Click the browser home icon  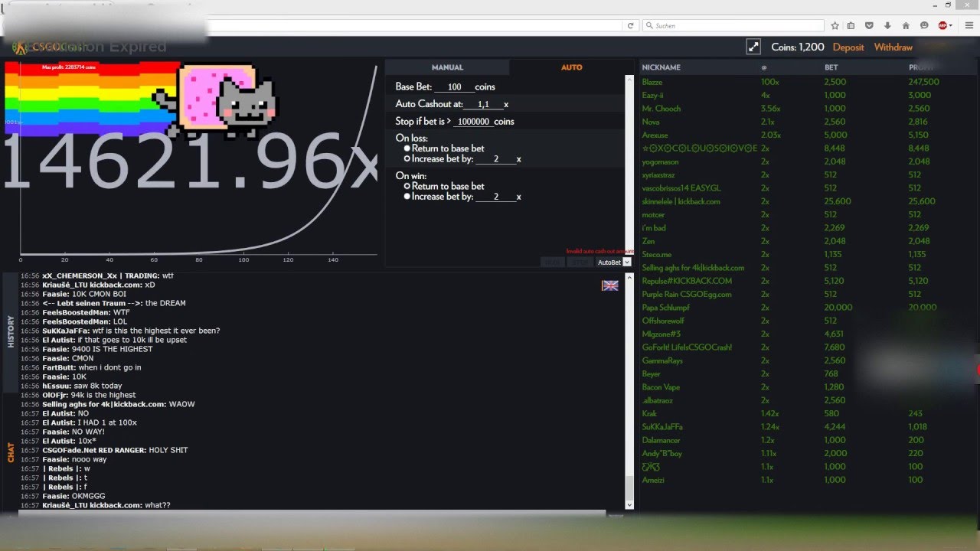click(906, 25)
